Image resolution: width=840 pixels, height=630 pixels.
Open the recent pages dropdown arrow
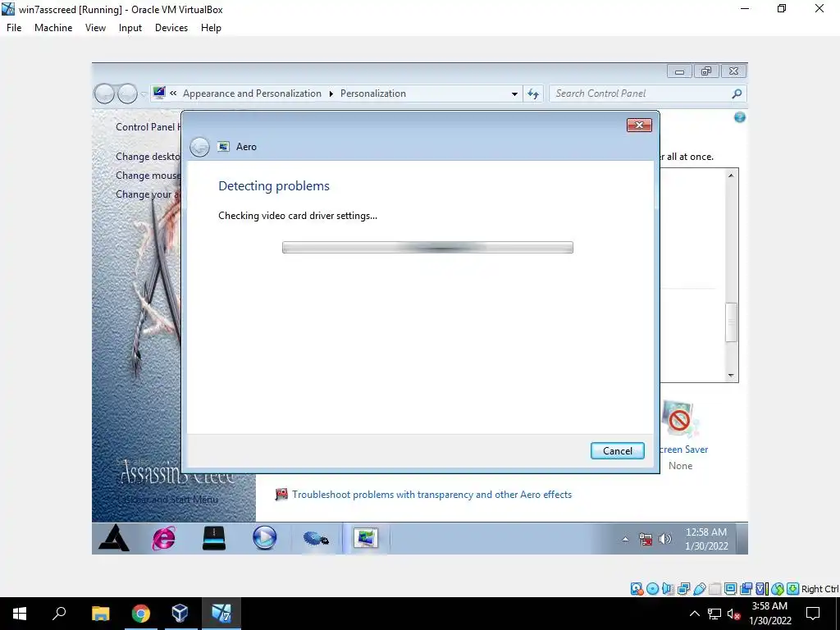[143, 94]
